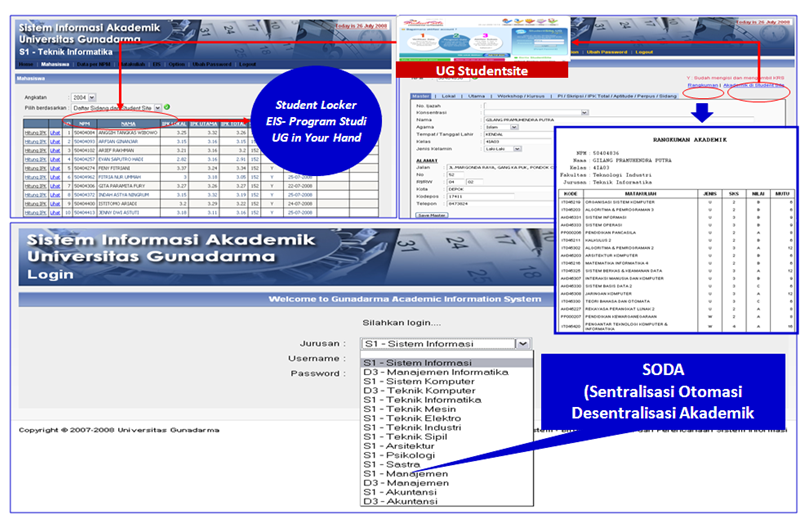Select D3 - Teknik Komputer option
This screenshot has height=517, width=805.
[x=447, y=390]
